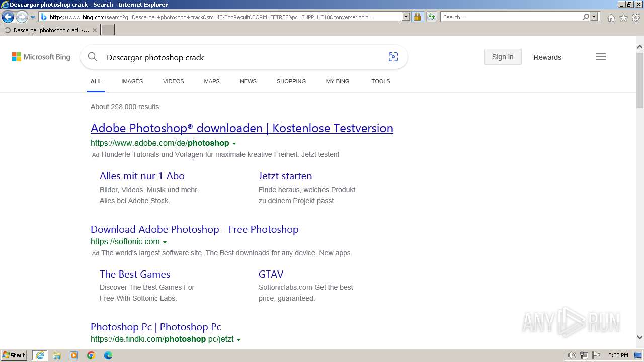Open the TOOLS filter menu
Viewport: 644px width, 362px height.
click(x=381, y=81)
